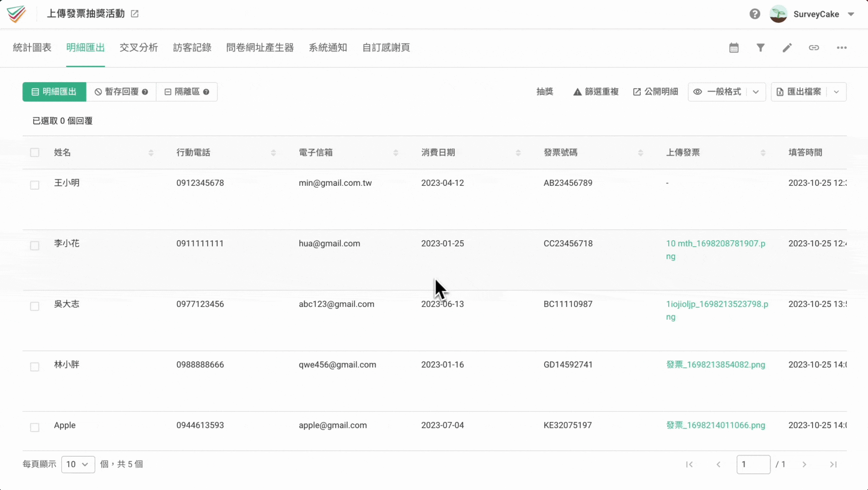Click the SurveyCake logo icon
The width and height of the screenshot is (868, 490).
click(16, 14)
